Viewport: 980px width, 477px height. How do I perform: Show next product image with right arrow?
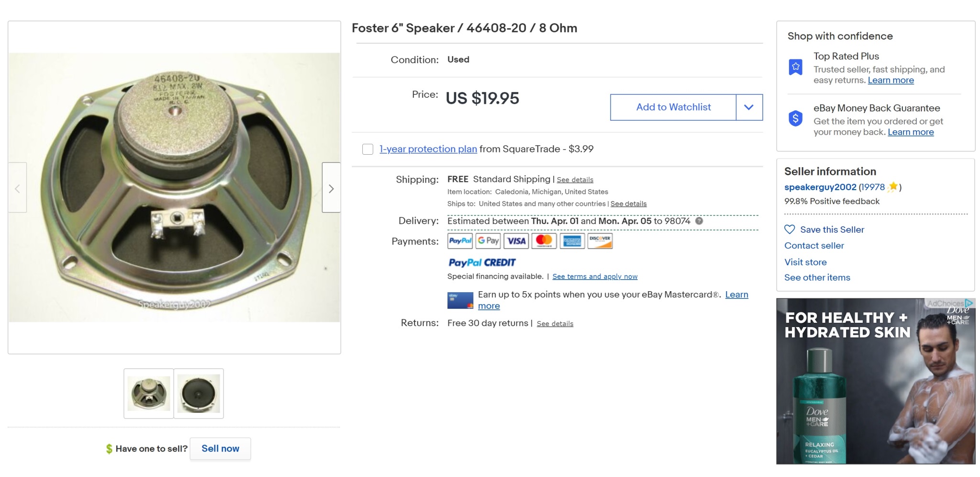331,188
